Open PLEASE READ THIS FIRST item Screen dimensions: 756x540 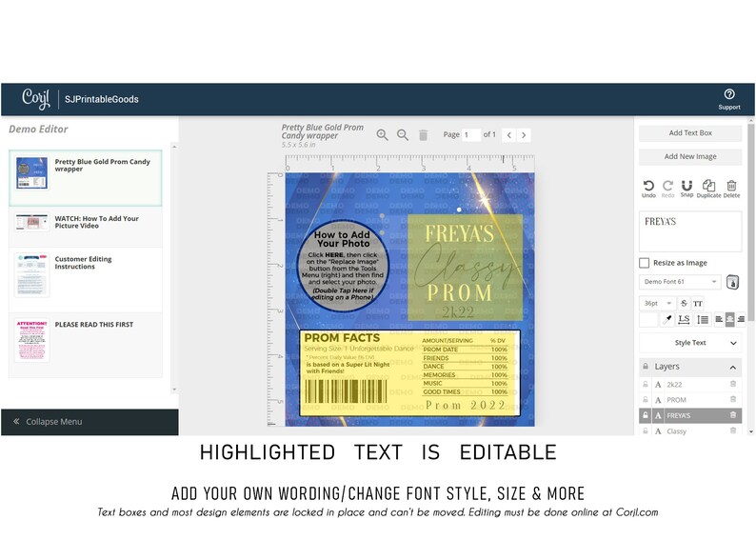point(86,345)
